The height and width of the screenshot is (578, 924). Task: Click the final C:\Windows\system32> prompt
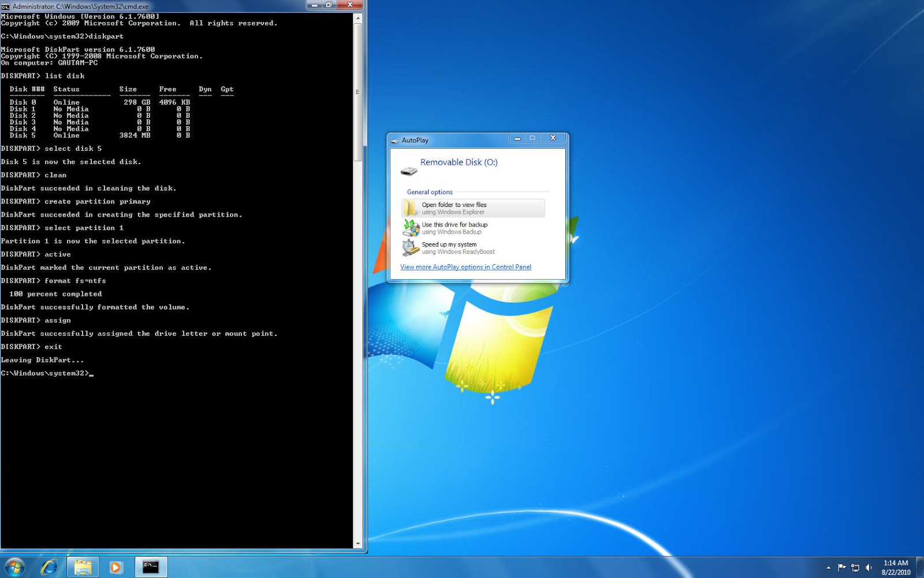(45, 373)
